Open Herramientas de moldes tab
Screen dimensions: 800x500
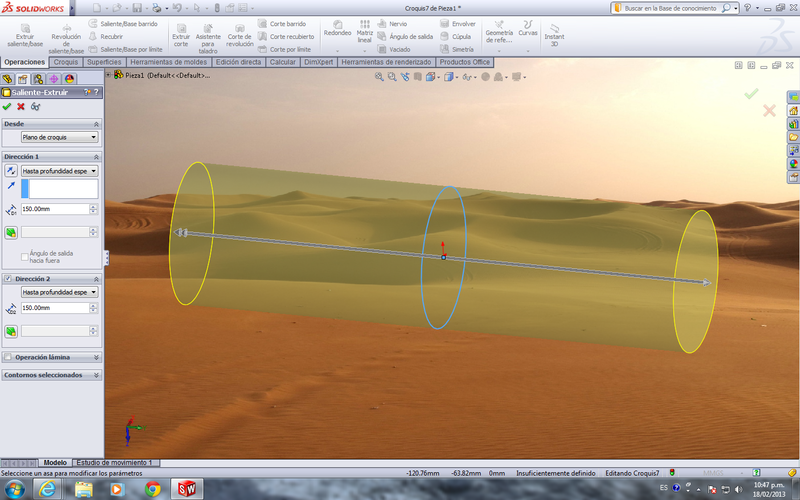(169, 62)
